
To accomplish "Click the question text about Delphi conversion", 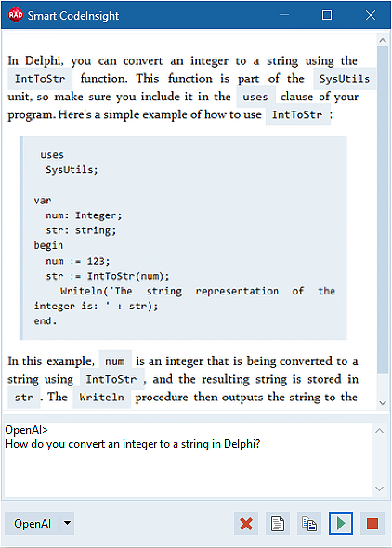I will pyautogui.click(x=133, y=444).
